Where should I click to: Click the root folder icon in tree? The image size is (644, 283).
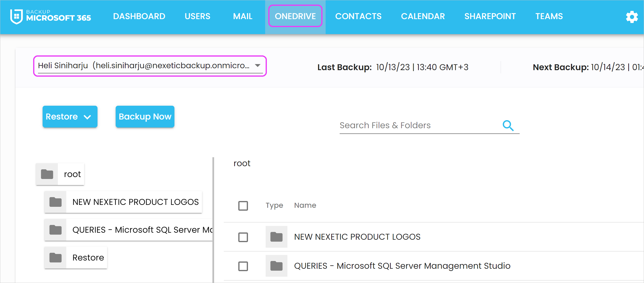click(x=47, y=174)
